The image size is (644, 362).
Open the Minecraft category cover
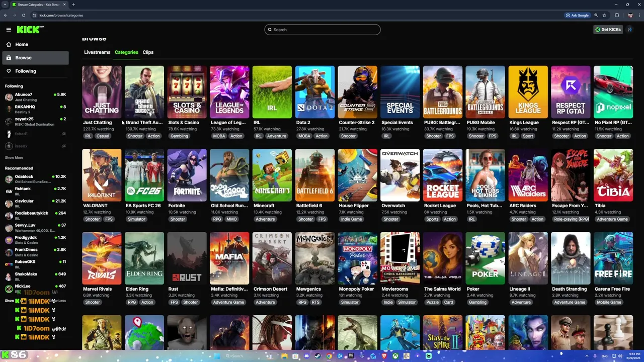pyautogui.click(x=272, y=175)
